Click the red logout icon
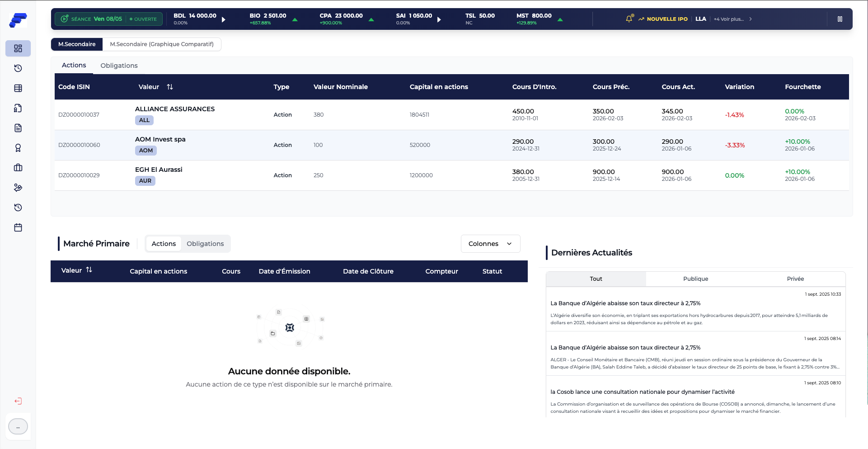 (x=18, y=401)
